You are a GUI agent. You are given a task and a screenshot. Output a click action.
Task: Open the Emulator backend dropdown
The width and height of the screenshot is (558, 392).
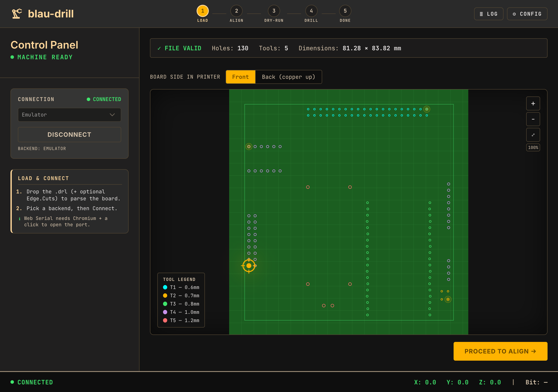point(70,115)
